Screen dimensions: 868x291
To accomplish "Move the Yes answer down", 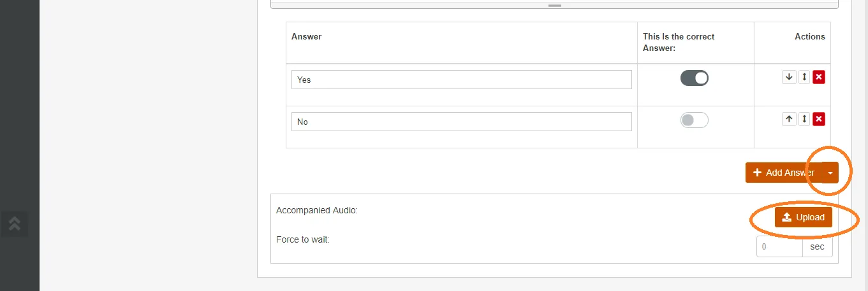I will point(790,77).
